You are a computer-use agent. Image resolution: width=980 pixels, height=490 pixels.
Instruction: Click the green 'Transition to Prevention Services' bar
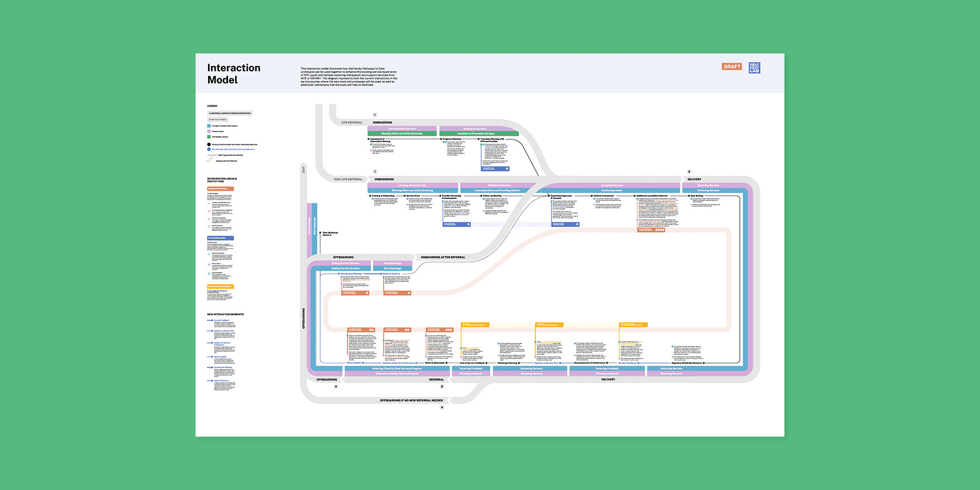(x=479, y=133)
